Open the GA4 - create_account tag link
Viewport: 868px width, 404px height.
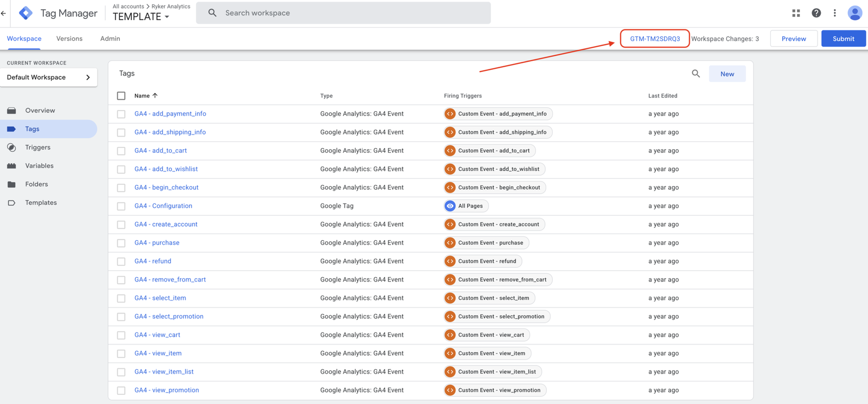pos(166,225)
